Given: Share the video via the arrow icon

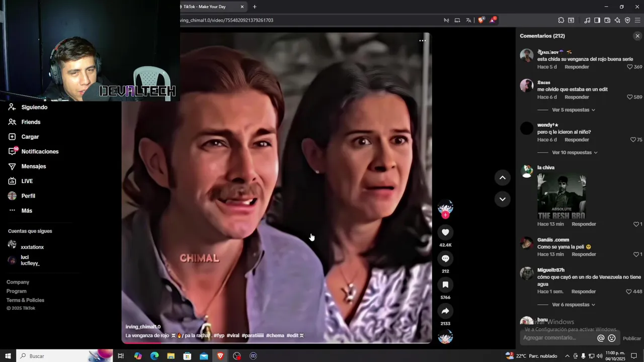Looking at the screenshot, I should pyautogui.click(x=445, y=311).
